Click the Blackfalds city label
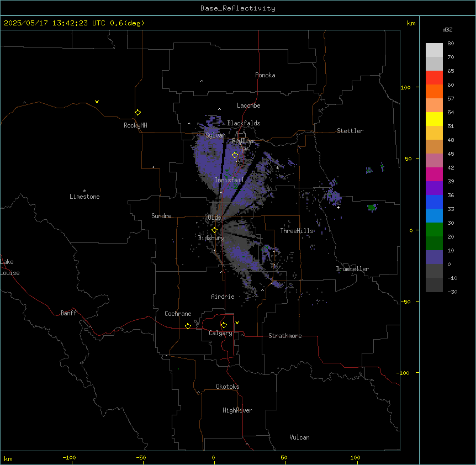Screen dimensions: 476x465 tap(244, 123)
